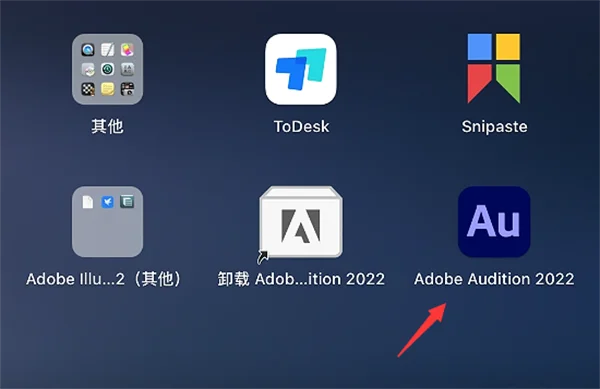Open the 其他 folder in Launchpad

point(108,69)
